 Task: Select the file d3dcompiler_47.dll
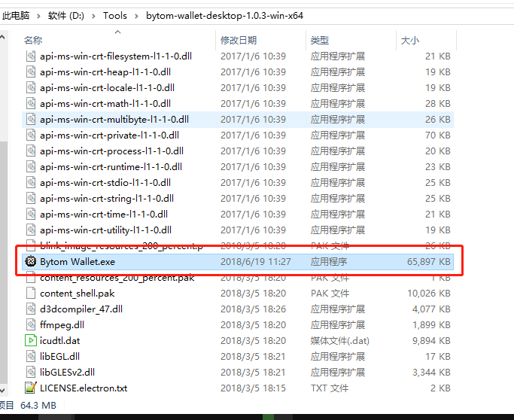pos(81,309)
